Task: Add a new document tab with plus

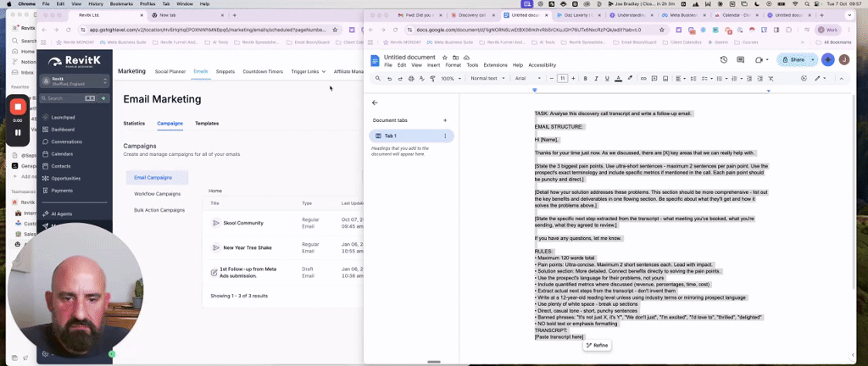Action: click(x=444, y=120)
